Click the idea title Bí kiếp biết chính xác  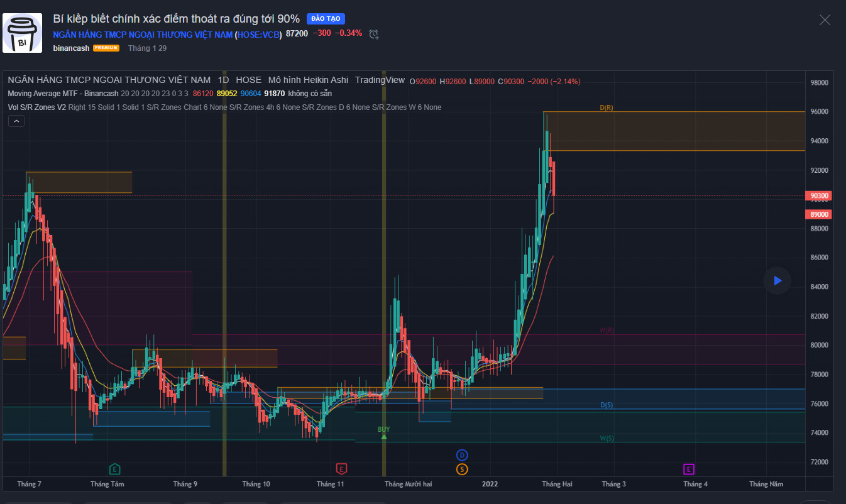coord(176,19)
